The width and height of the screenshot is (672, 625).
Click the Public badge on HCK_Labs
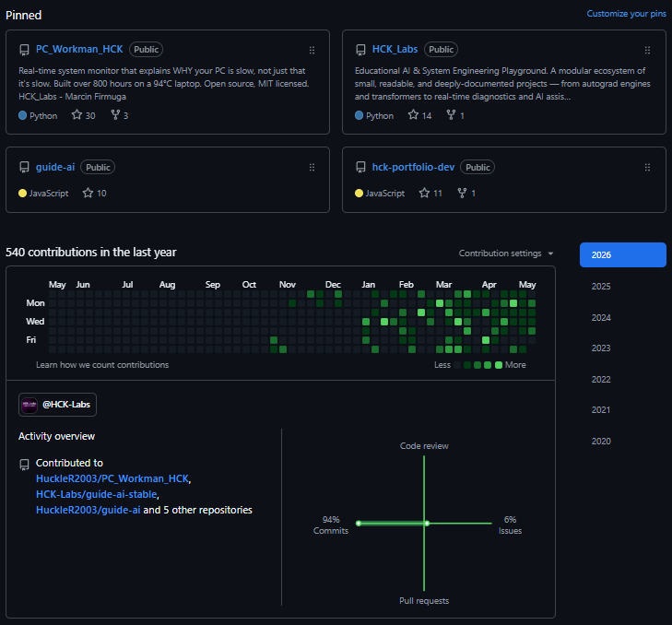click(x=441, y=50)
